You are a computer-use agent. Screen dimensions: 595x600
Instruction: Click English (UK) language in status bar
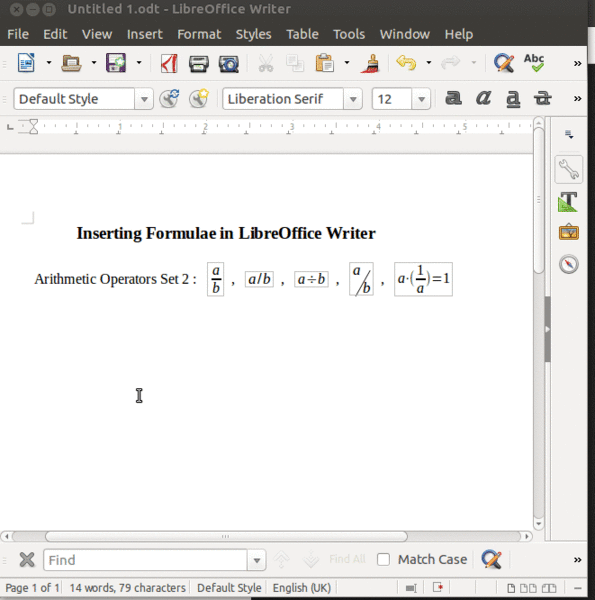coord(302,588)
